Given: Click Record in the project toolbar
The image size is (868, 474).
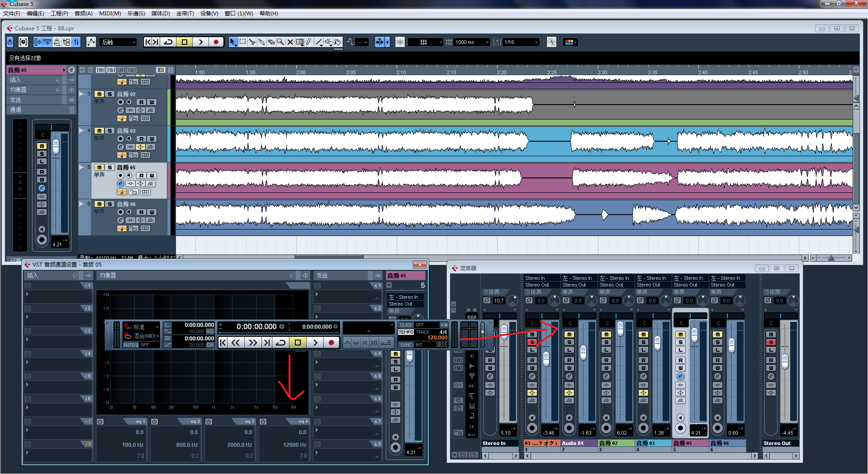Looking at the screenshot, I should (x=216, y=42).
